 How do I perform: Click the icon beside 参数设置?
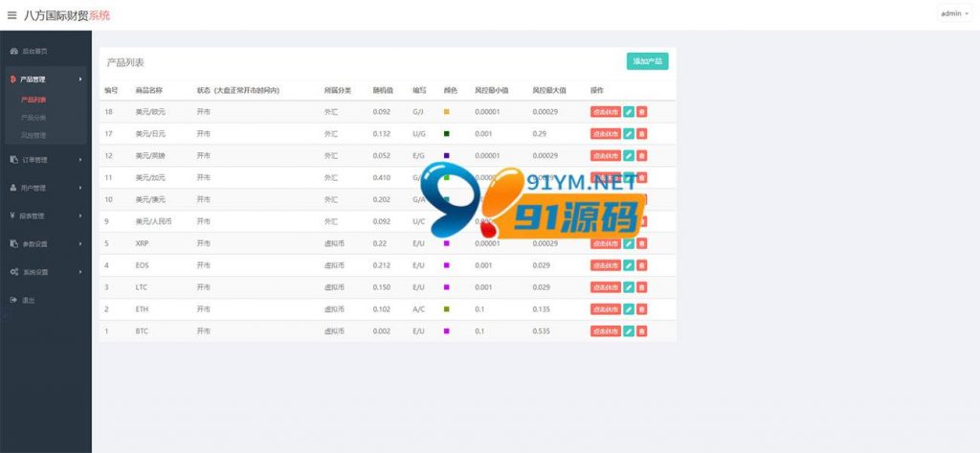coord(13,244)
